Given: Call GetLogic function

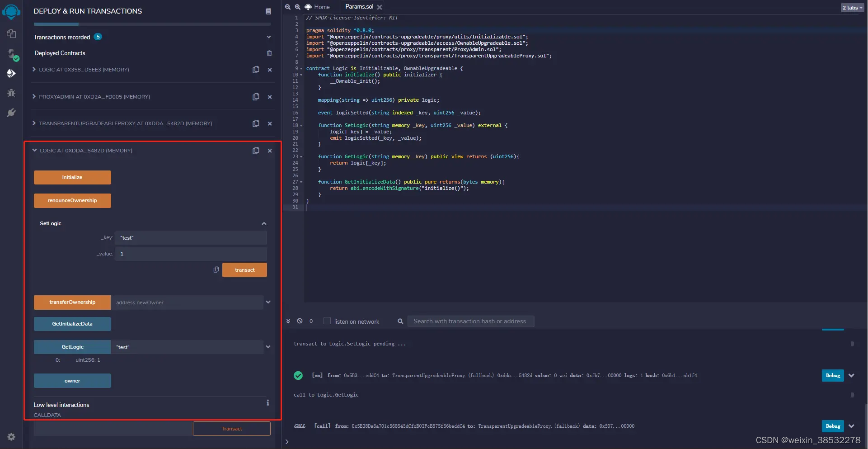Looking at the screenshot, I should tap(72, 347).
